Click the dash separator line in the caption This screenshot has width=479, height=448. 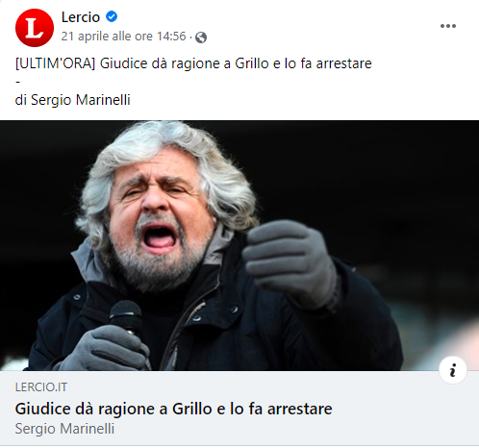(x=18, y=82)
